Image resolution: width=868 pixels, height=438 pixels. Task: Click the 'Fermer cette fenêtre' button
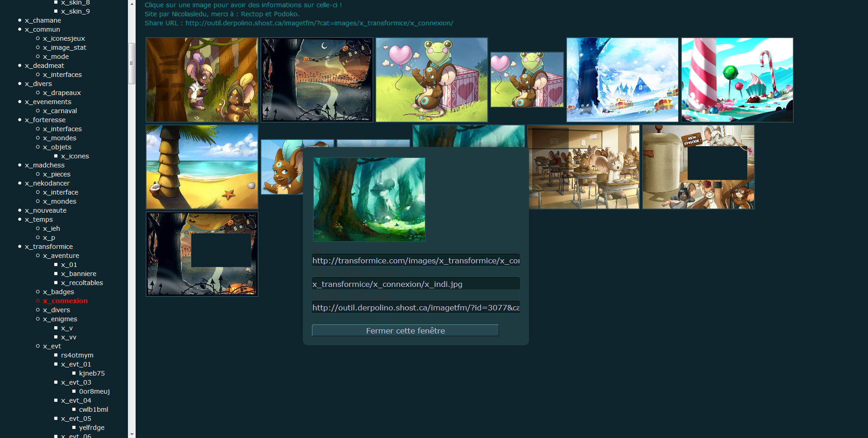click(405, 331)
